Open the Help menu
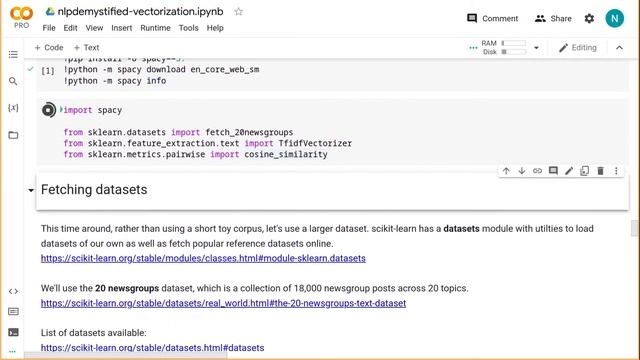Viewport: 640px width, 360px height. point(215,28)
